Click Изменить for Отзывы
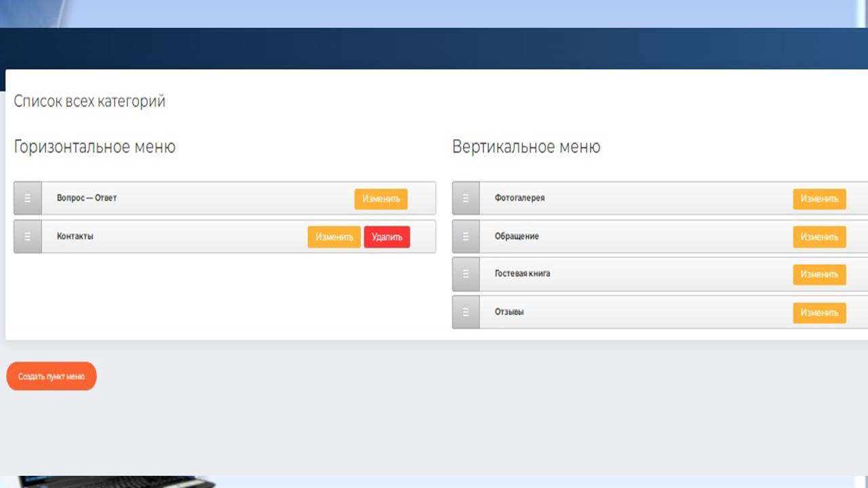 pyautogui.click(x=820, y=313)
